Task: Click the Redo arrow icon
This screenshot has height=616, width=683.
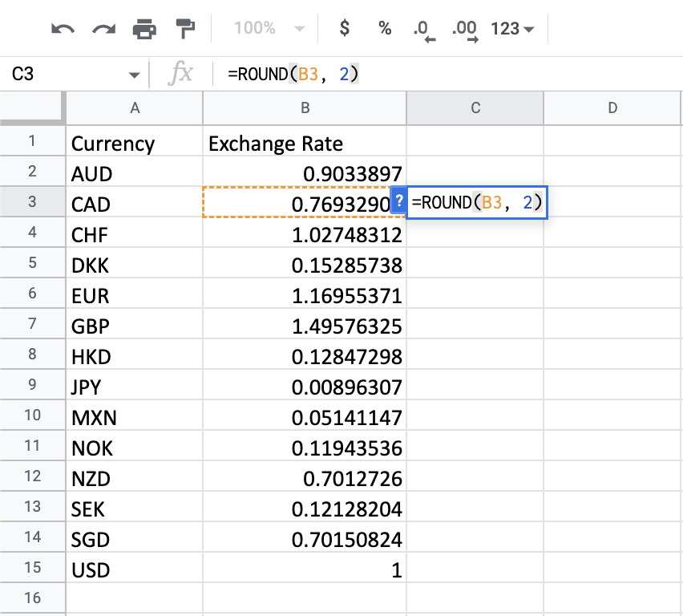Action: pyautogui.click(x=104, y=29)
